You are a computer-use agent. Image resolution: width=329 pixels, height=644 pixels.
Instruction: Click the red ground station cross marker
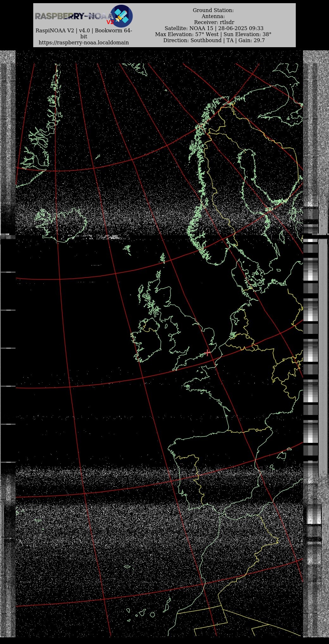(208, 353)
